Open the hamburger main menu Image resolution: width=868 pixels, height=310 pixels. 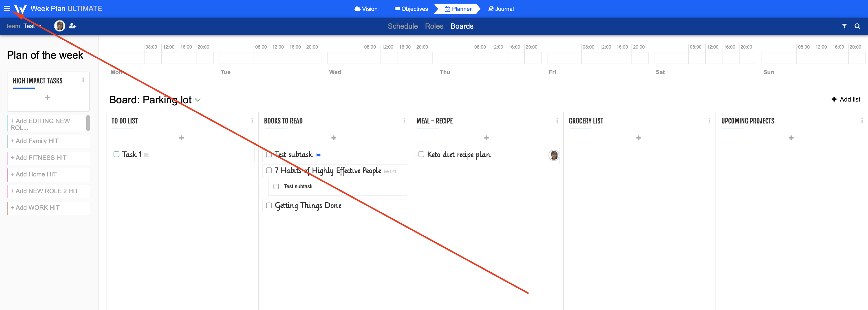click(7, 9)
